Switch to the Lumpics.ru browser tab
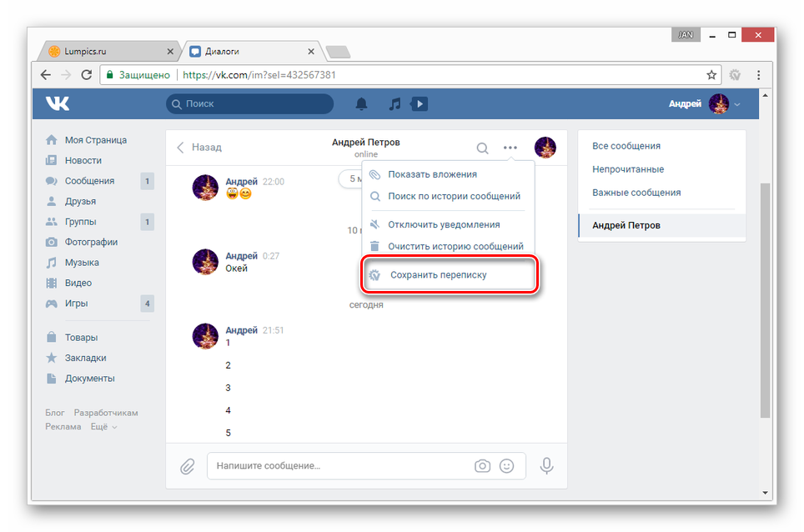Screen dimensions: 804x532 pyautogui.click(x=108, y=51)
